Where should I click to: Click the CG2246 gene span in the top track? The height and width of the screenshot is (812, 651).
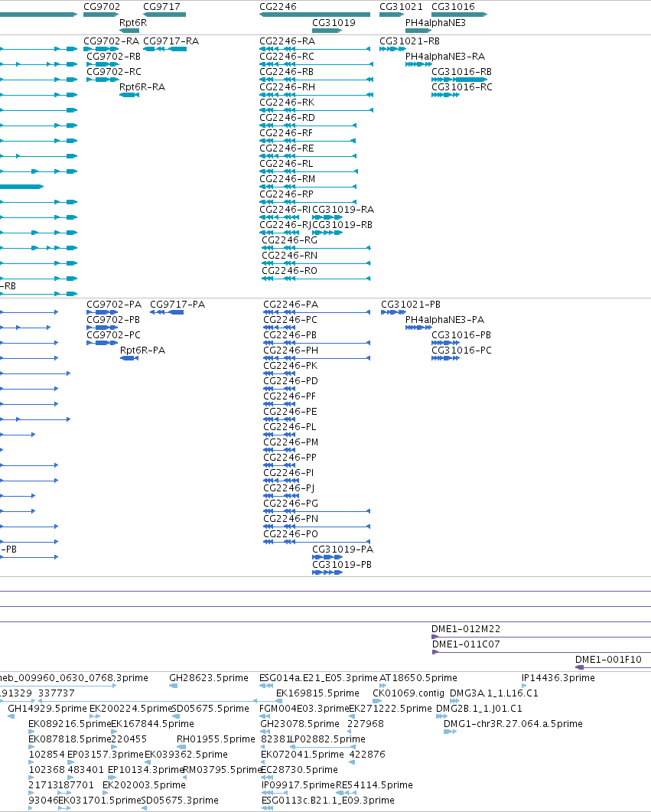pos(314,15)
